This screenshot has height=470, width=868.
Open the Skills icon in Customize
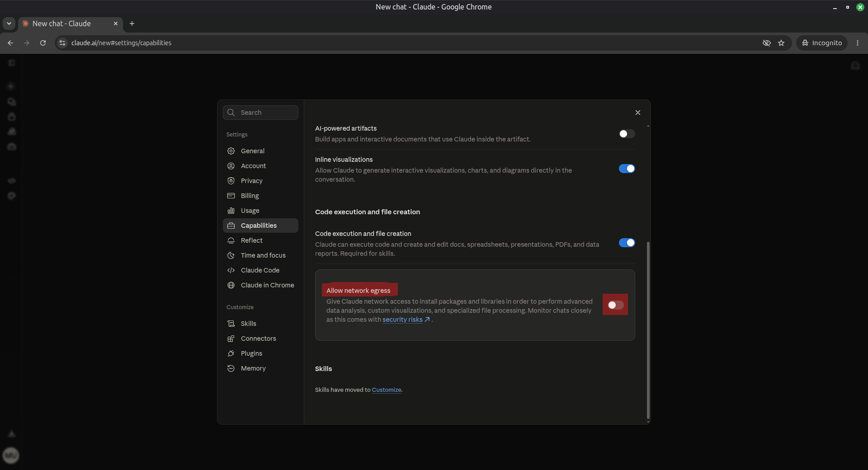point(231,324)
